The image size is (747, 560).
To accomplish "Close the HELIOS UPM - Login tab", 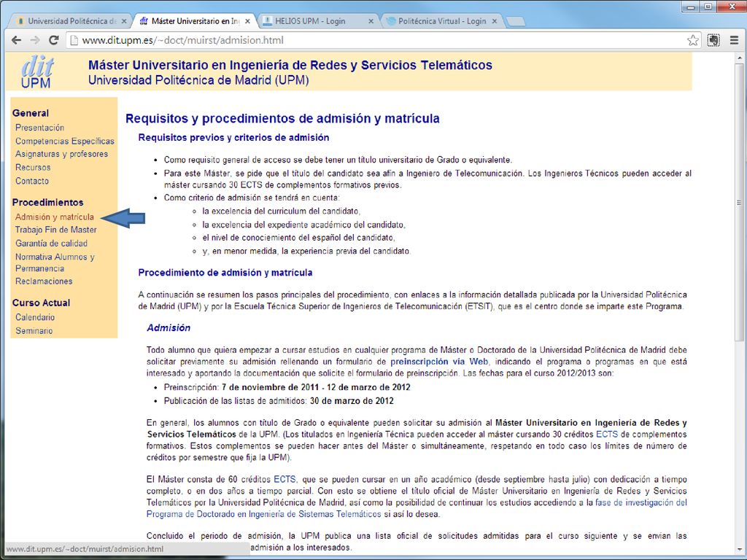I will (x=371, y=21).
